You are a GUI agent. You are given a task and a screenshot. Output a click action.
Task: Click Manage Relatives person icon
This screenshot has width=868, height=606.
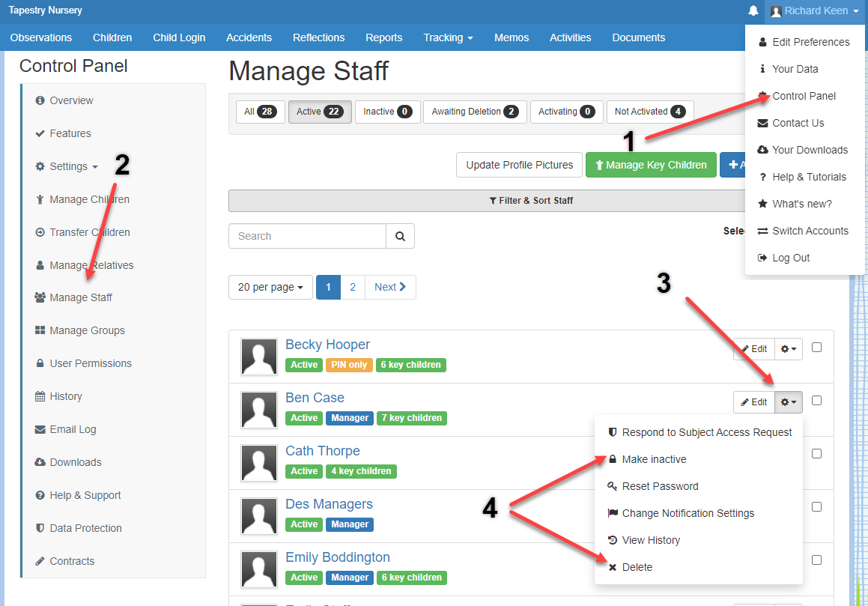click(x=40, y=265)
